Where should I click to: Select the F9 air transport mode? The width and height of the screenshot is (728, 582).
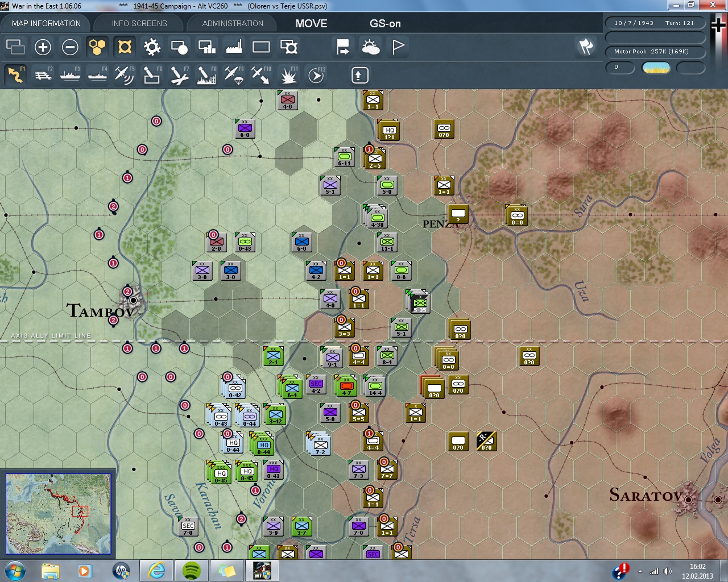click(x=234, y=75)
